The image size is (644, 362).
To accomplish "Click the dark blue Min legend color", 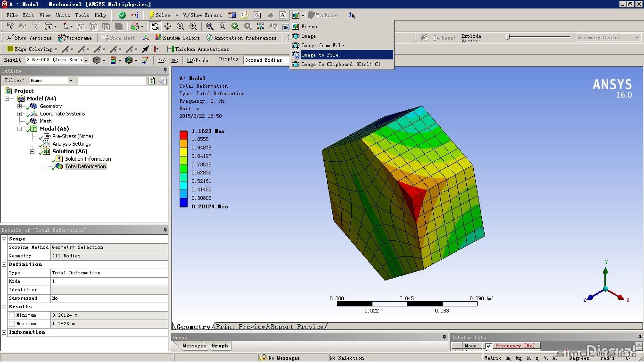I will point(183,203).
